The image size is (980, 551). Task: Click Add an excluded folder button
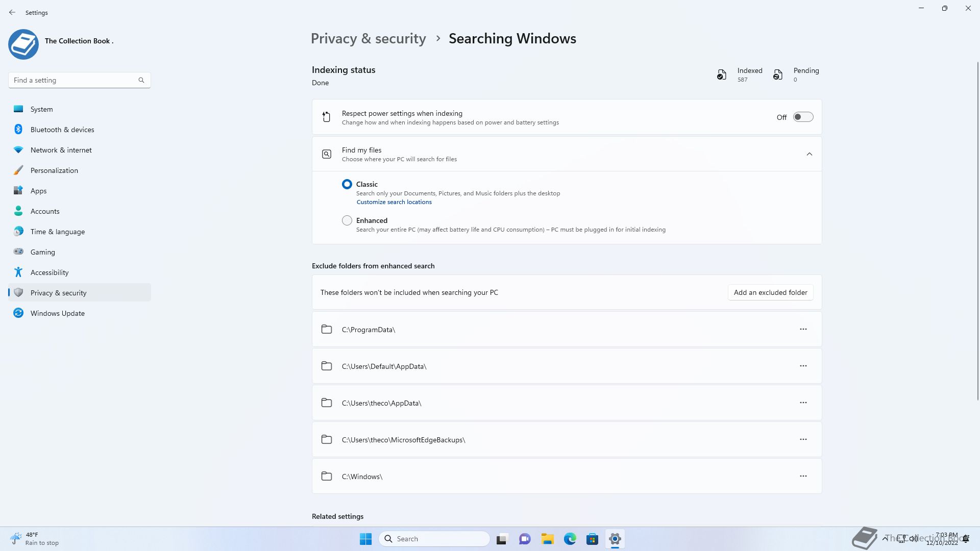[x=770, y=292]
